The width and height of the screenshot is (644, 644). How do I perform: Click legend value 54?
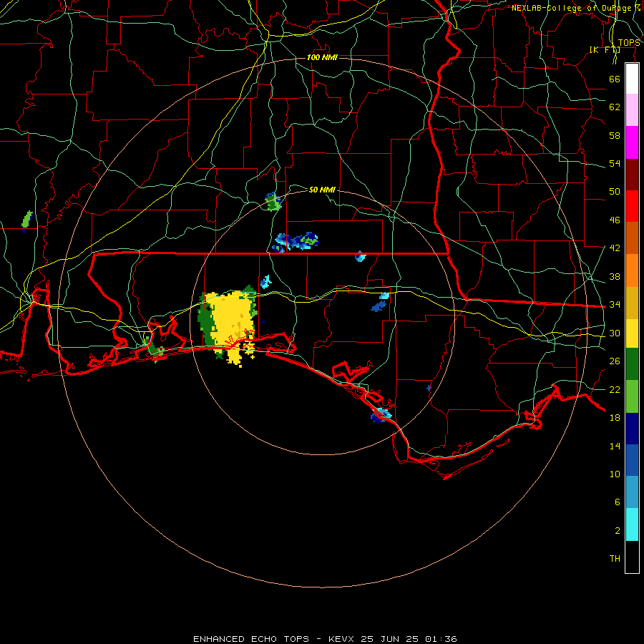pos(615,163)
